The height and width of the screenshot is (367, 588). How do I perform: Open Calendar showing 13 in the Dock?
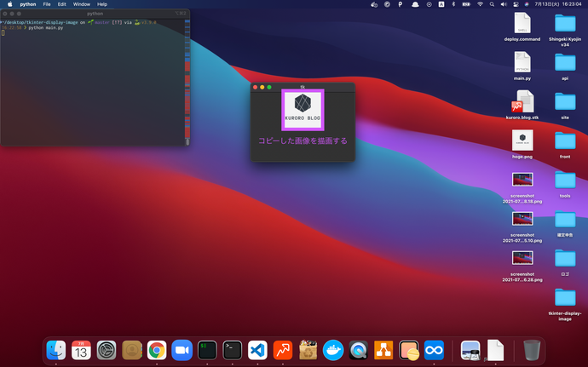[81, 350]
